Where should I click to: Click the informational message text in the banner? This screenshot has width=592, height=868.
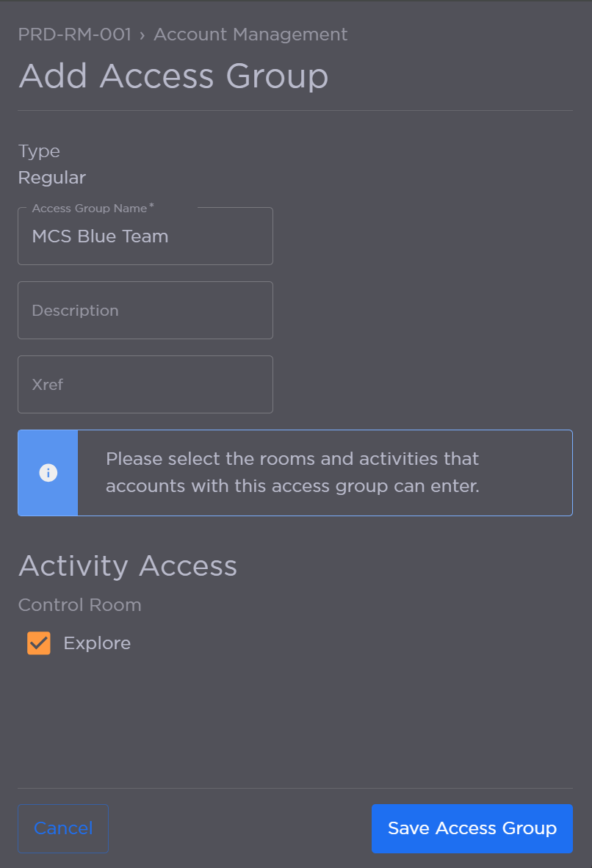[292, 472]
